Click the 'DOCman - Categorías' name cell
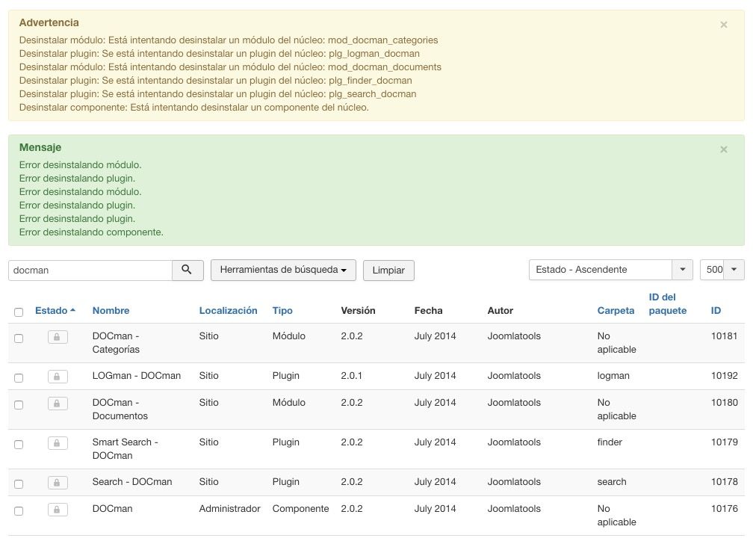This screenshot has height=547, width=756. [x=116, y=342]
